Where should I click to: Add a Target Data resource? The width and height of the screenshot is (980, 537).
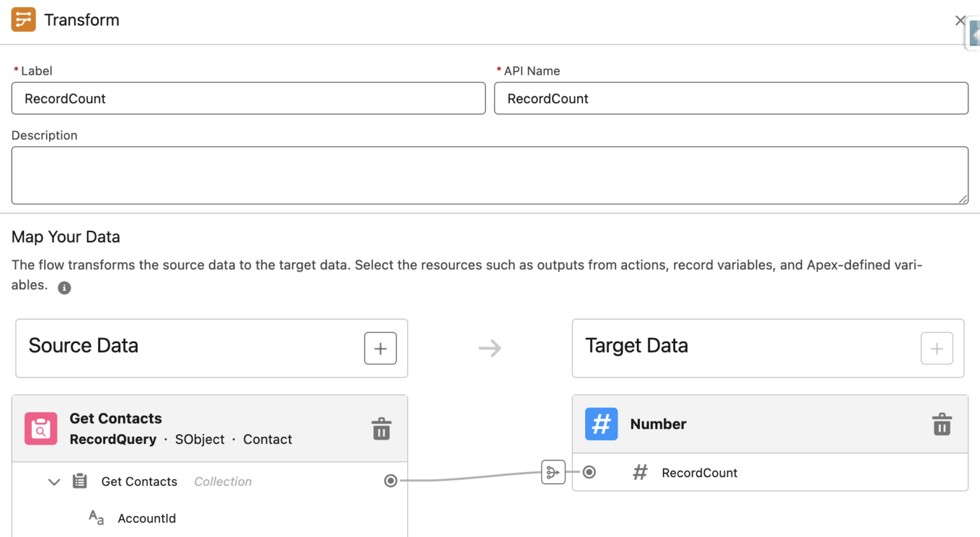pos(937,348)
